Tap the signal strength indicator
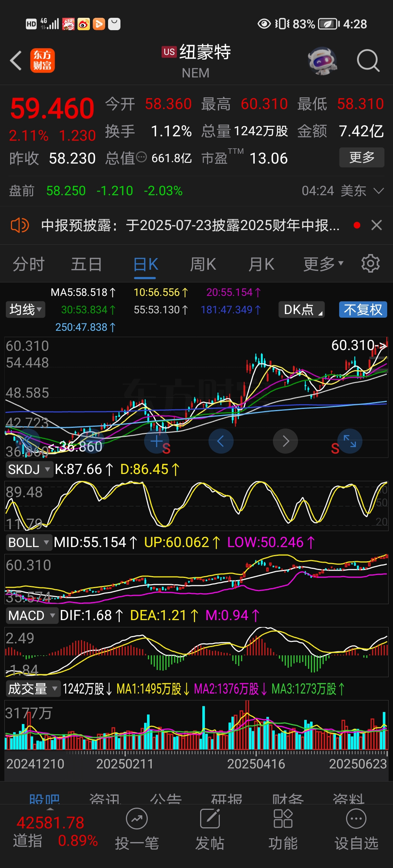Viewport: 393px width, 868px height. click(x=50, y=24)
